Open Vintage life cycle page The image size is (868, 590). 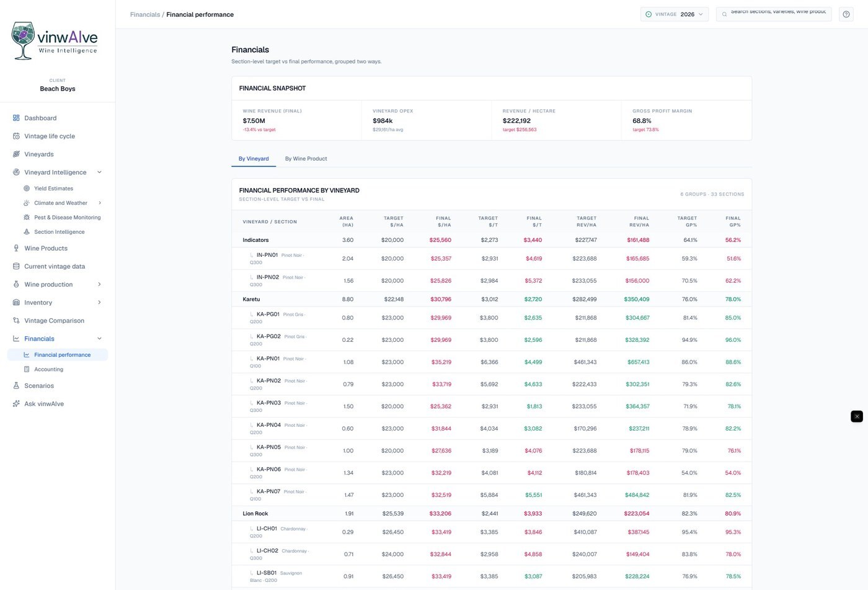[x=57, y=136]
